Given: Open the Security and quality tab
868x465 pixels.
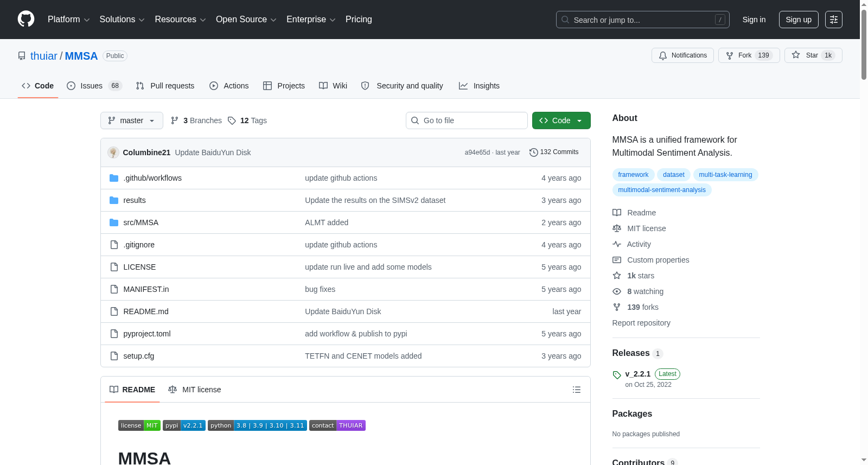Looking at the screenshot, I should (x=402, y=86).
